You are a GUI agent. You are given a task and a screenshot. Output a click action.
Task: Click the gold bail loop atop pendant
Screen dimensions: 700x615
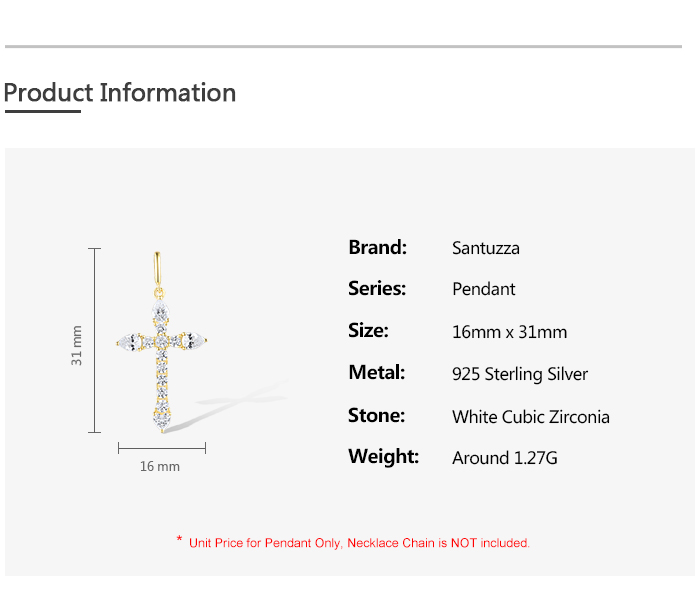coord(157,269)
